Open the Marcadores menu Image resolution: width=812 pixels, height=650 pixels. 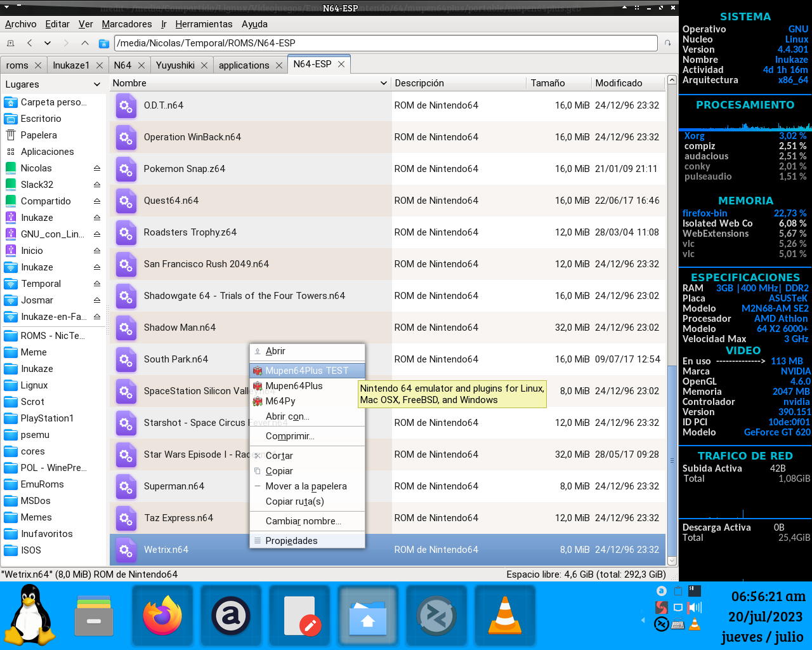(x=127, y=24)
